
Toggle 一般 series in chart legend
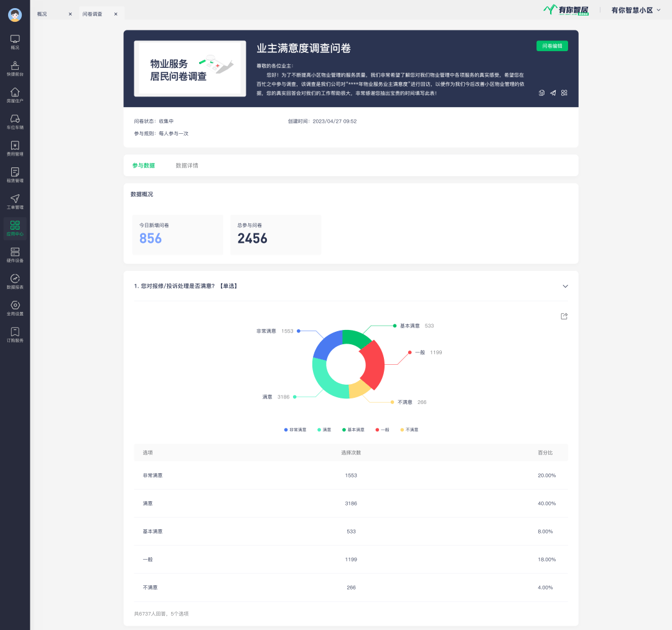pyautogui.click(x=383, y=430)
